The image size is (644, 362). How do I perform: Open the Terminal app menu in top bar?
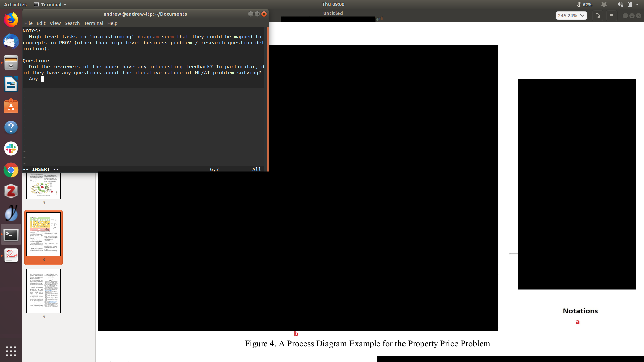(x=50, y=5)
